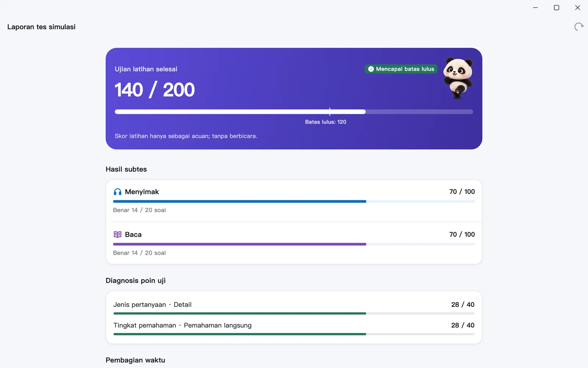Image resolution: width=588 pixels, height=368 pixels.
Task: Click the Menyimak '70 / 100' score
Action: pos(462,192)
